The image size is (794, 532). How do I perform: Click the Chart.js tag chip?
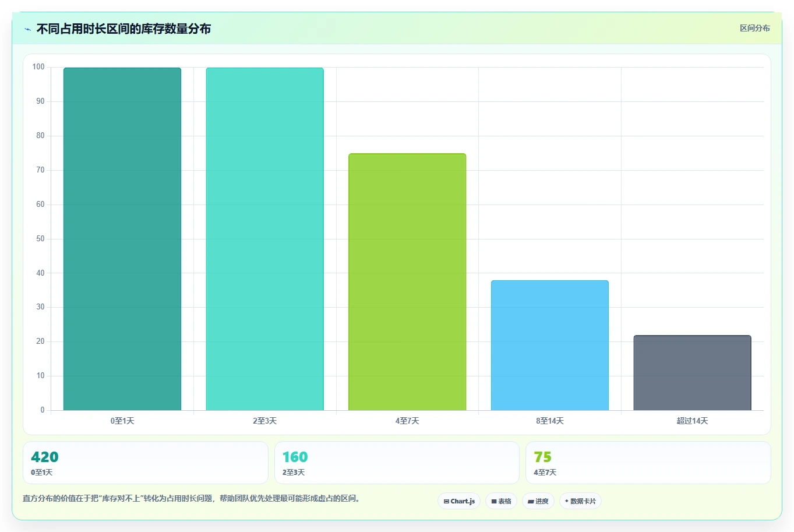click(459, 501)
